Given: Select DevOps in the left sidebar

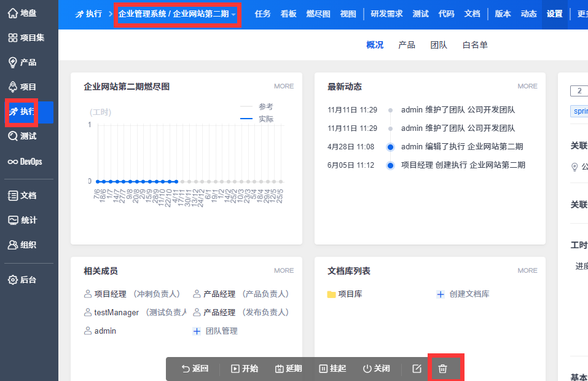Looking at the screenshot, I should coord(25,162).
